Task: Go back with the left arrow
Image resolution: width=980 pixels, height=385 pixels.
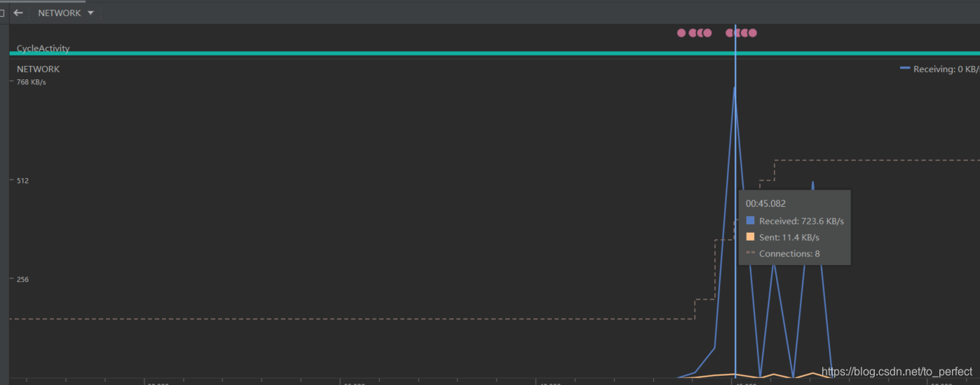Action: [18, 13]
